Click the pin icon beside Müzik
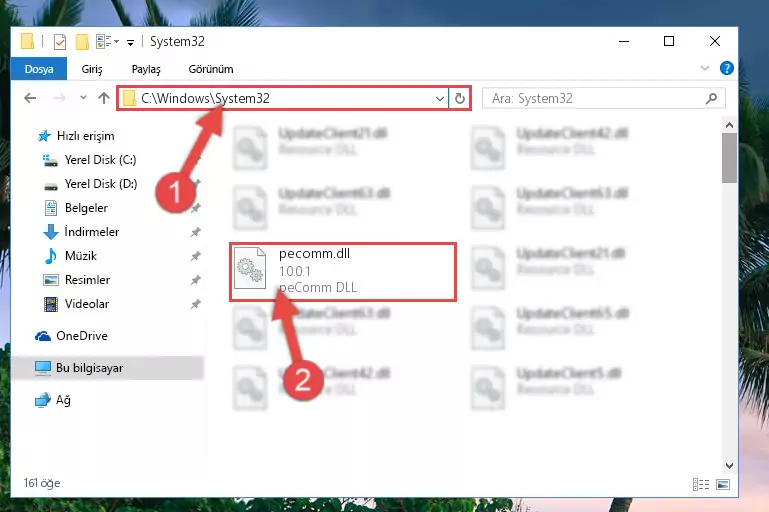This screenshot has height=512, width=769. click(x=196, y=256)
